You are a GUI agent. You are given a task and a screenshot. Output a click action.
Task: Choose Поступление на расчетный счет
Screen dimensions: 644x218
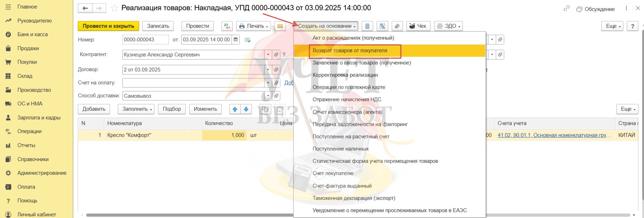click(389, 136)
